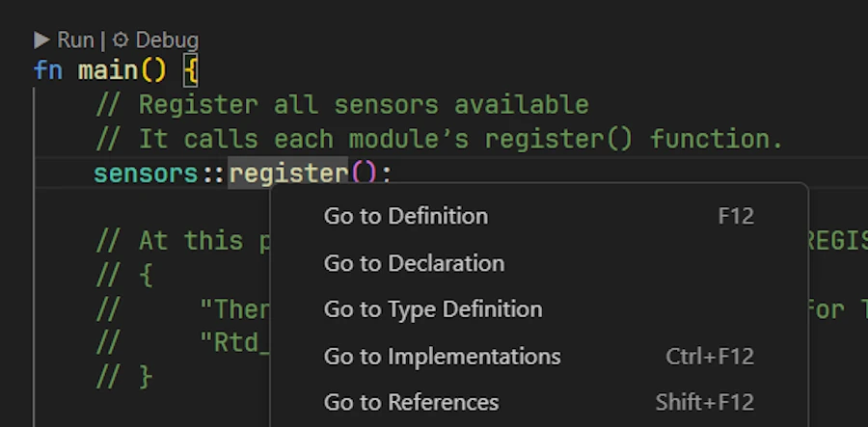Image resolution: width=868 pixels, height=427 pixels.
Task: Click the Run play triangle icon
Action: click(x=41, y=40)
